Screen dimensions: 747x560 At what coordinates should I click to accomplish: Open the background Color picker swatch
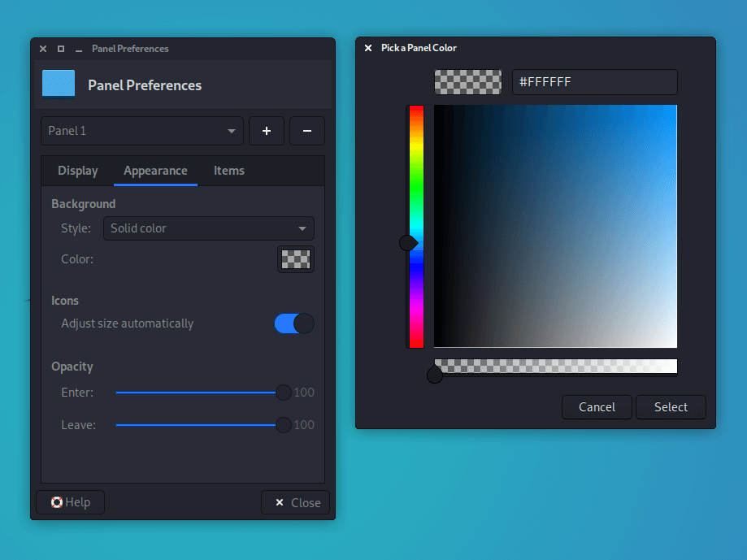295,258
